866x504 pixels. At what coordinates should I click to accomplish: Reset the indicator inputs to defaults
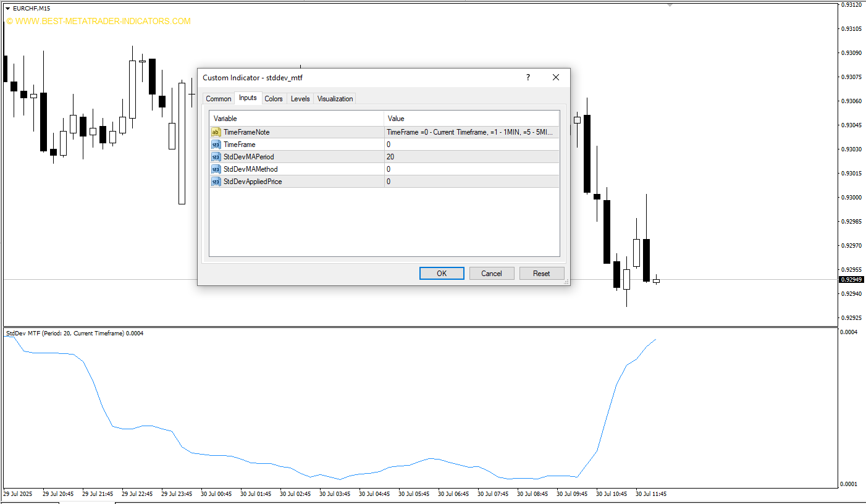point(542,274)
